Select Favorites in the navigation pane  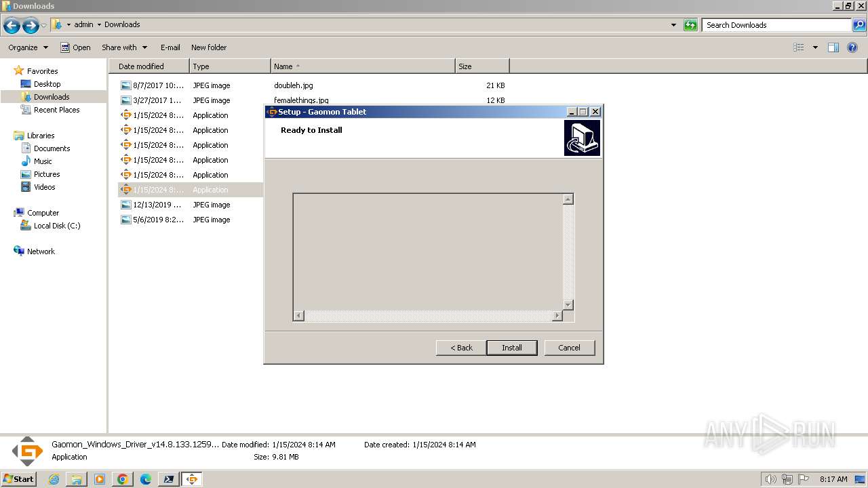coord(42,71)
